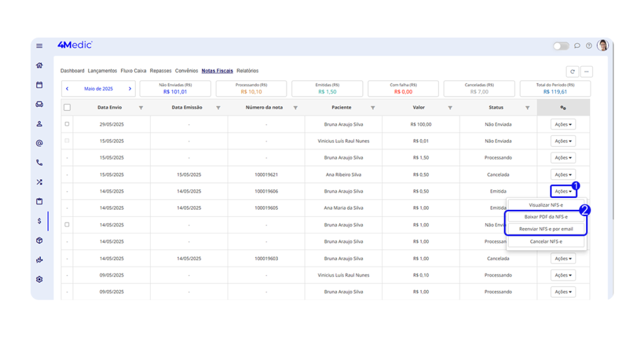Open the user profile avatar
The width and height of the screenshot is (644, 338).
click(603, 45)
